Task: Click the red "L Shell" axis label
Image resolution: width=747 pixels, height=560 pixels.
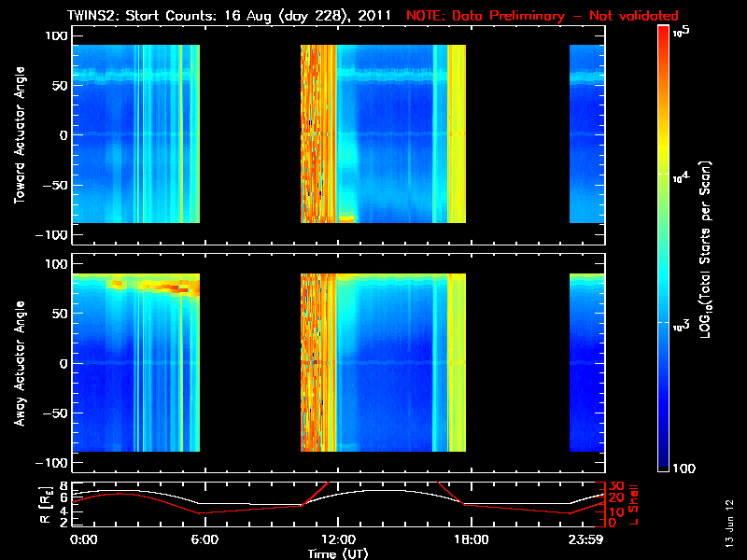Action: (633, 505)
